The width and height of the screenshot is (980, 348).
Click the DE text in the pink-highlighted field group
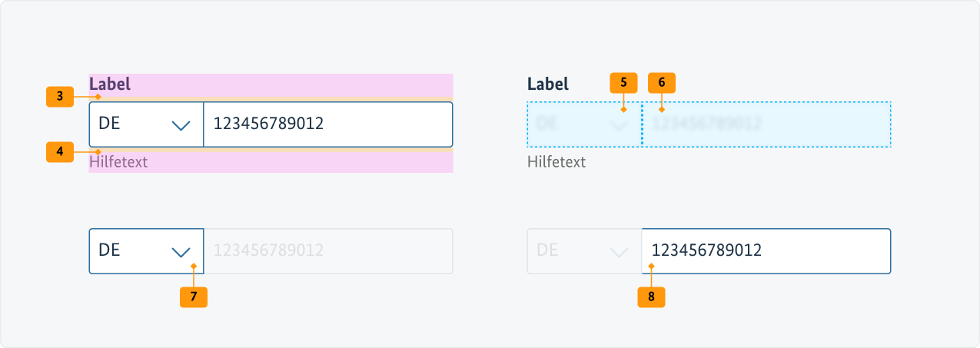[x=110, y=124]
